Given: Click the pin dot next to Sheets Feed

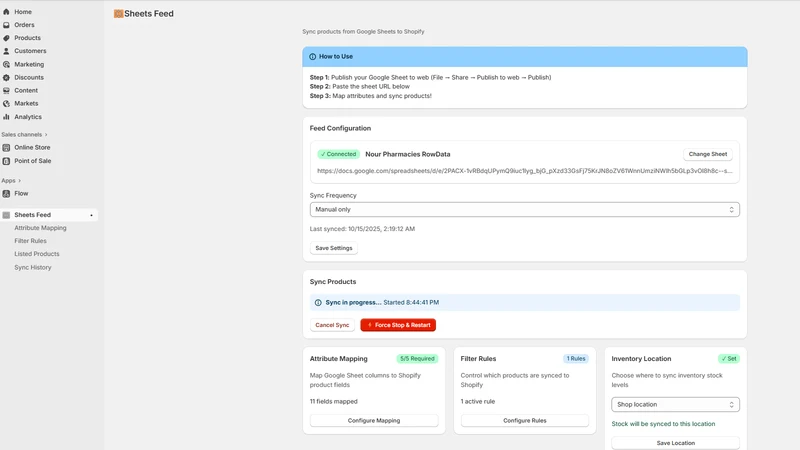Looking at the screenshot, I should click(91, 215).
